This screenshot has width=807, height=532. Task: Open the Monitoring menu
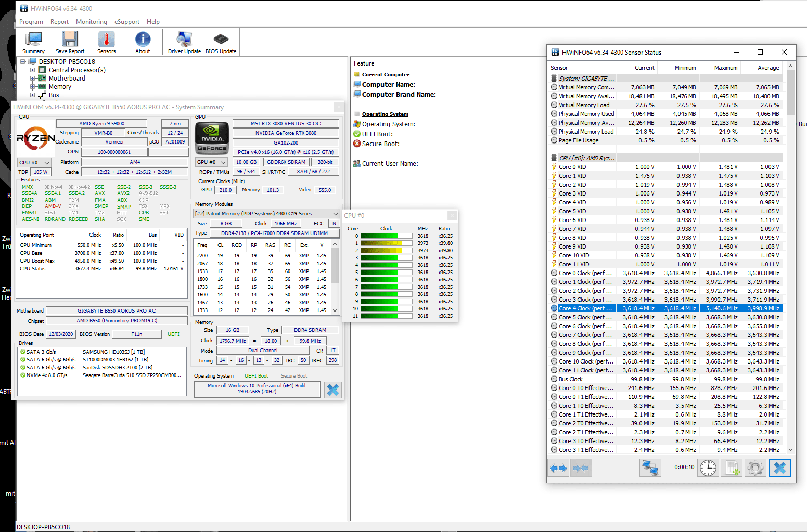pos(92,22)
